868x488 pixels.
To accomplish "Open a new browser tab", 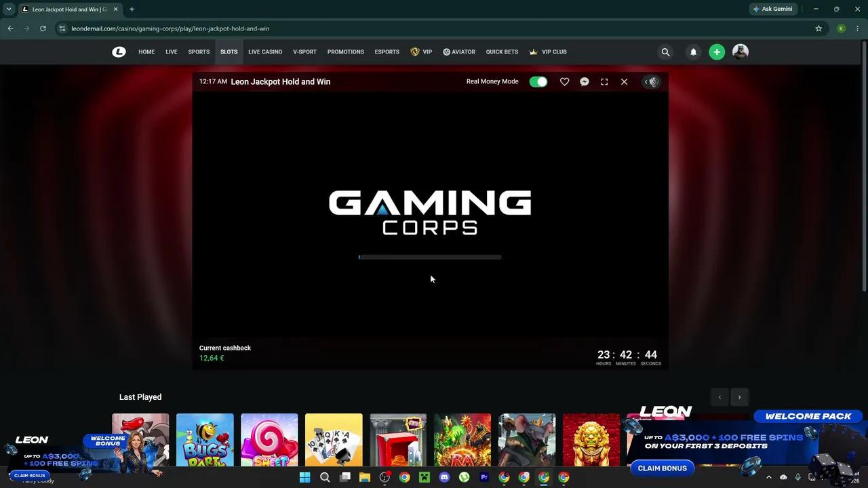I will pyautogui.click(x=132, y=9).
